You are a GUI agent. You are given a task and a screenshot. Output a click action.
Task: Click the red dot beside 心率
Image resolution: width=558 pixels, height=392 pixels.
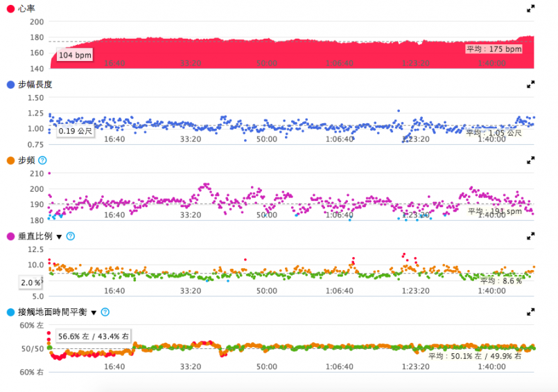(10, 8)
